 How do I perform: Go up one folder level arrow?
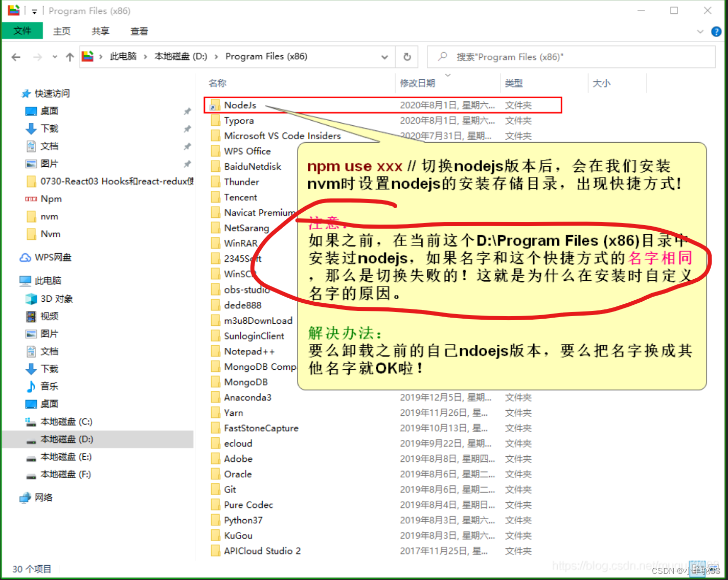(x=70, y=57)
